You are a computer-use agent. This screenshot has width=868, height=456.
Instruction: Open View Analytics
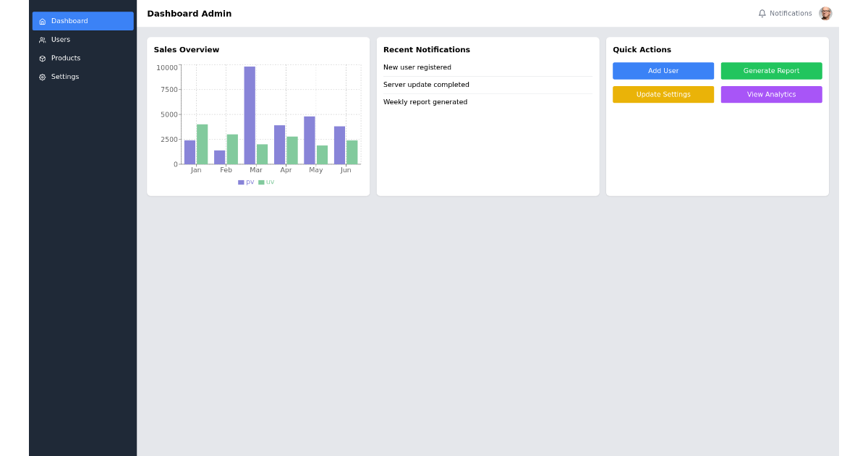771,94
